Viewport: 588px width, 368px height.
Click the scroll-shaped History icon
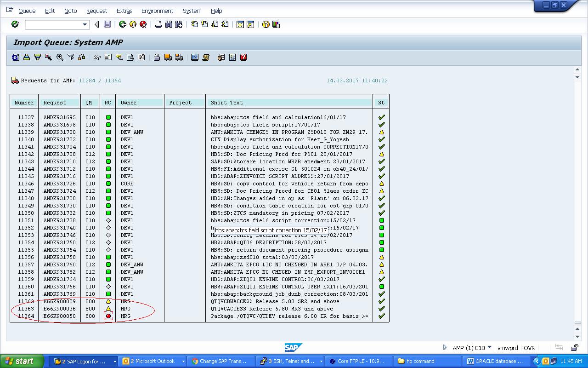[206, 57]
